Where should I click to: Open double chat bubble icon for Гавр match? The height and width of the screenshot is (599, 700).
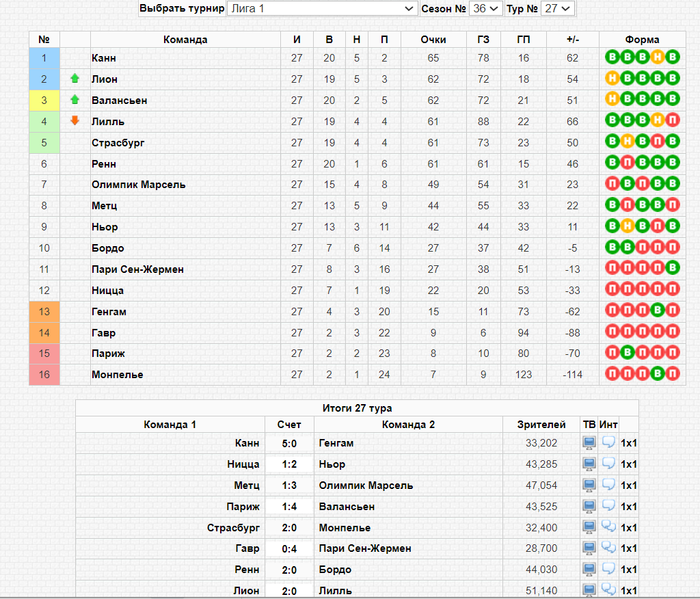pyautogui.click(x=608, y=548)
